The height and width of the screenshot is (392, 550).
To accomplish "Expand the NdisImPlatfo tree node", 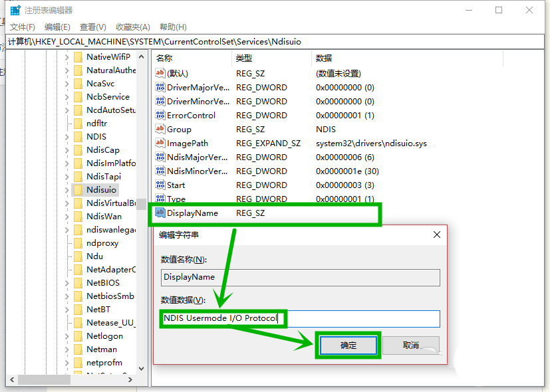I will click(x=67, y=163).
